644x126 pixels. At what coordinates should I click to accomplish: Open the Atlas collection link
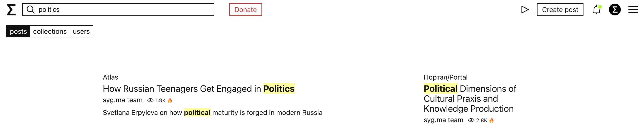111,77
